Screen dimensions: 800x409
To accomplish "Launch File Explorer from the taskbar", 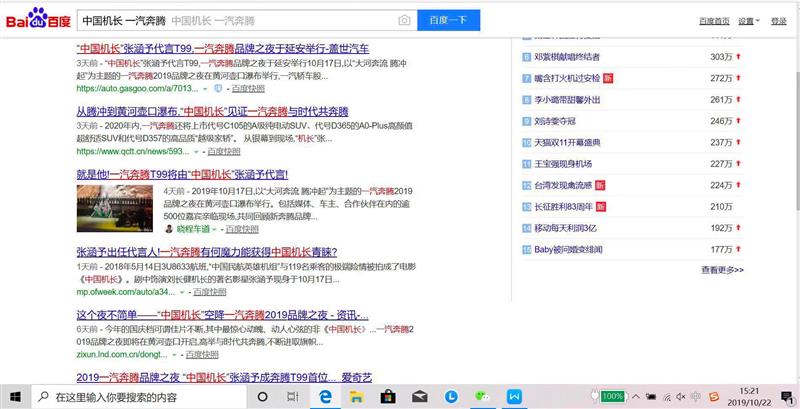I will point(357,397).
